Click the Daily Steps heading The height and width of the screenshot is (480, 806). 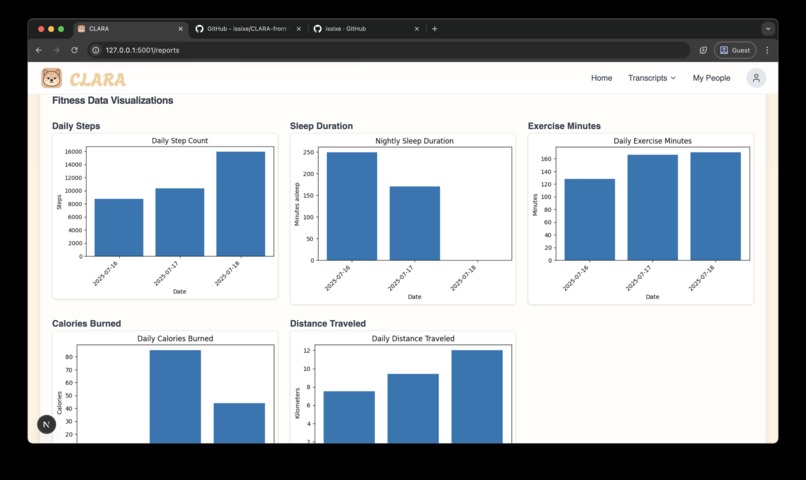click(x=76, y=126)
